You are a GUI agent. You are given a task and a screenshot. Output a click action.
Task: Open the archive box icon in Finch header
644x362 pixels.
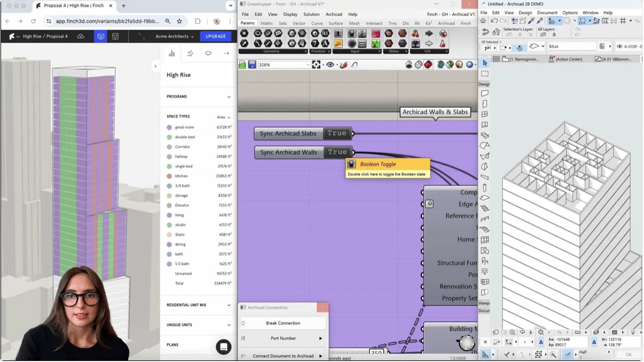coord(115,36)
